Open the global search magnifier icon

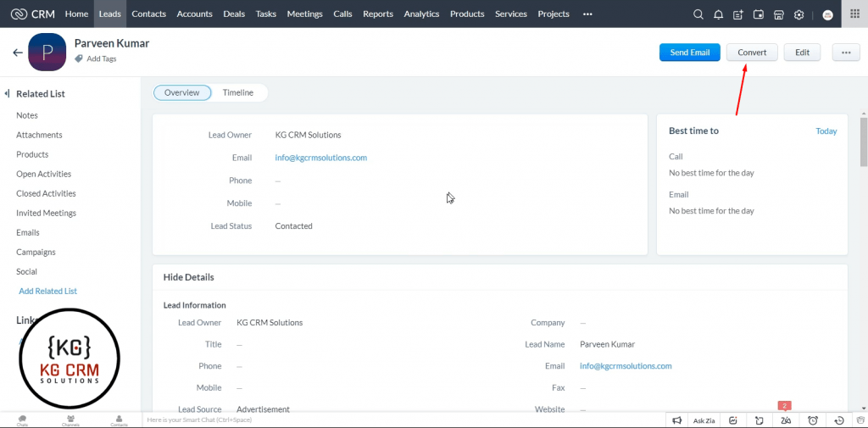click(698, 14)
